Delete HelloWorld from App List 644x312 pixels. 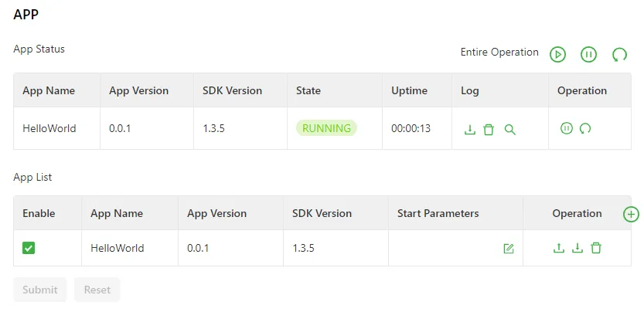[596, 248]
